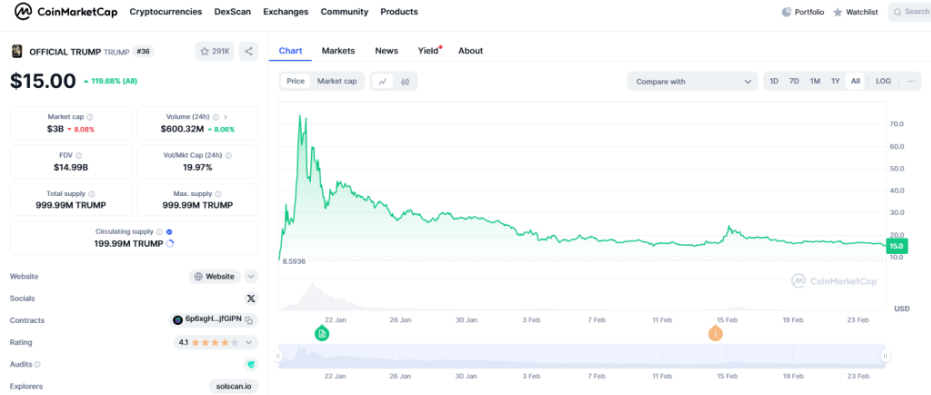Click the Website button
This screenshot has height=395, width=931.
pos(215,276)
